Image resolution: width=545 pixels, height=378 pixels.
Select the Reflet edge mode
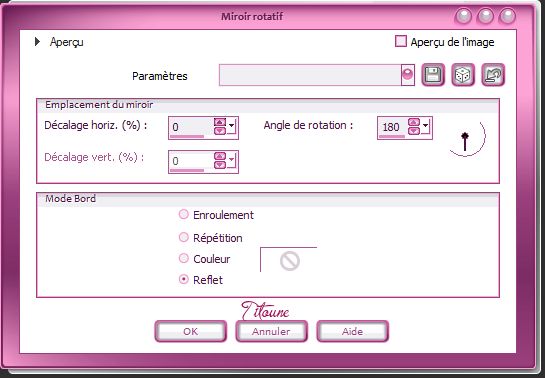click(184, 279)
